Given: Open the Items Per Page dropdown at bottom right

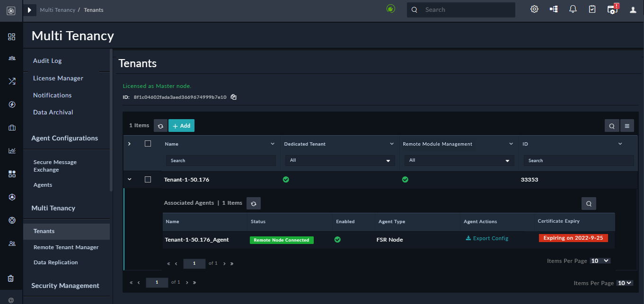Looking at the screenshot, I should tap(625, 282).
